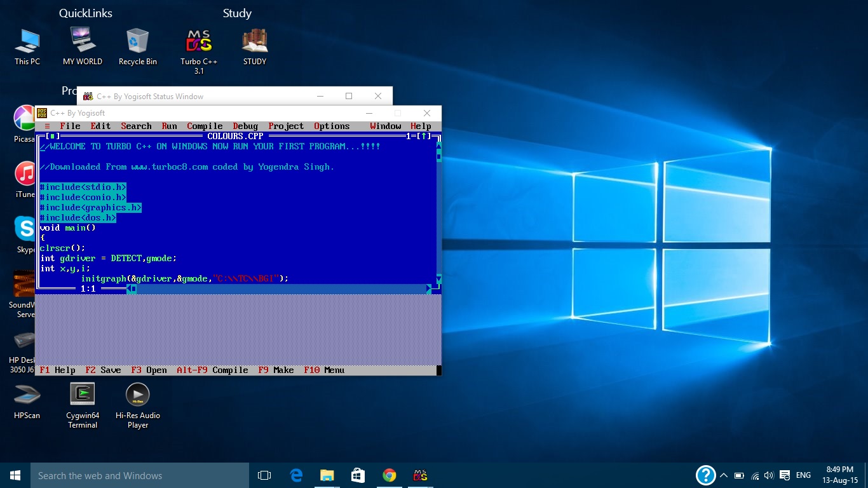Select the Skype desktop icon
Viewport: 868px width, 488px height.
pyautogui.click(x=24, y=234)
